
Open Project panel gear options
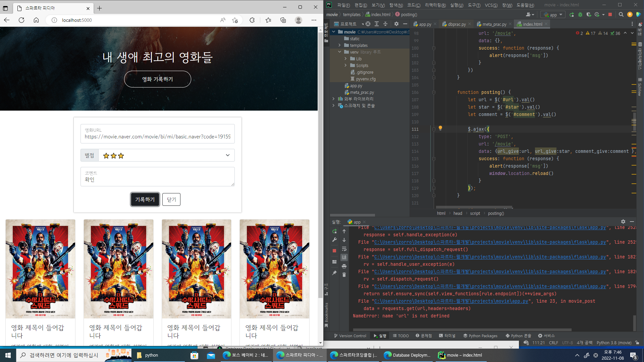tap(396, 24)
